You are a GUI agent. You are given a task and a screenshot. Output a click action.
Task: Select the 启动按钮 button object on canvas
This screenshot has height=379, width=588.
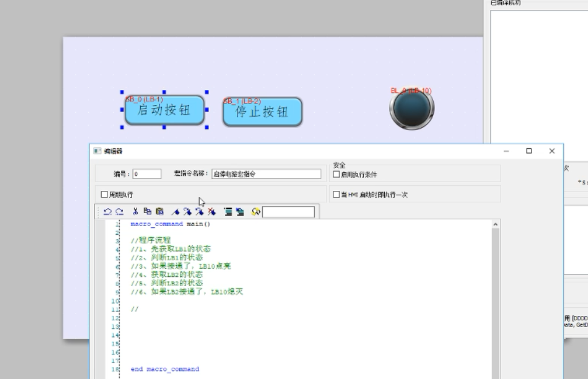164,111
